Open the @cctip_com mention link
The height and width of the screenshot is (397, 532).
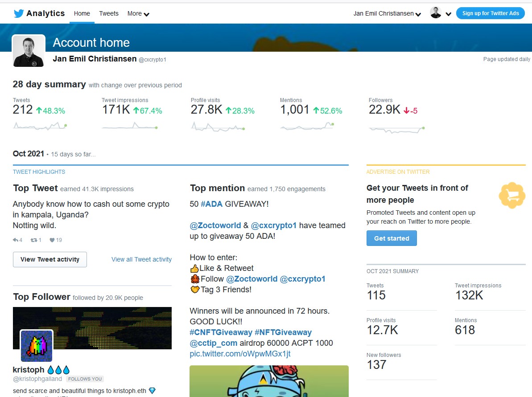pyautogui.click(x=214, y=343)
